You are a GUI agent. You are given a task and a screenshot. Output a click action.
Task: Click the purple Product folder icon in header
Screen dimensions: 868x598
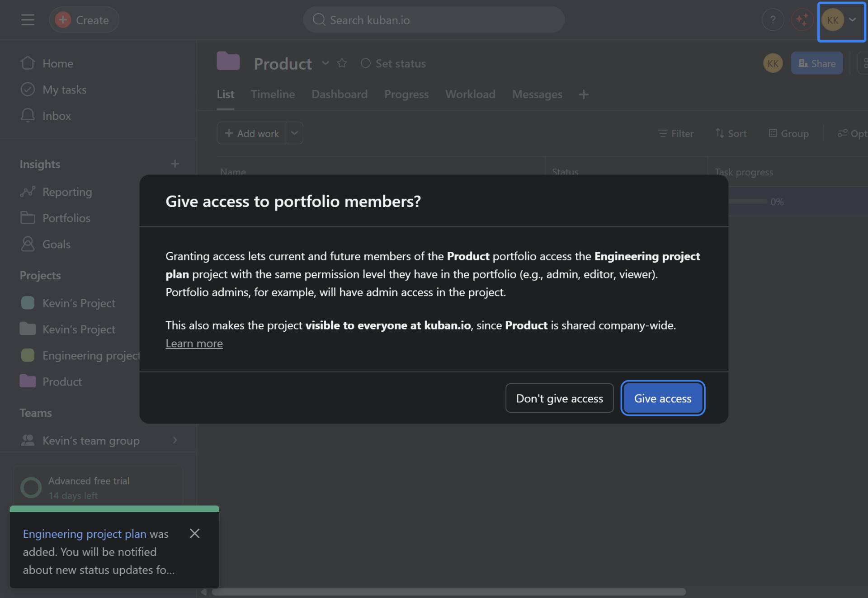tap(228, 61)
